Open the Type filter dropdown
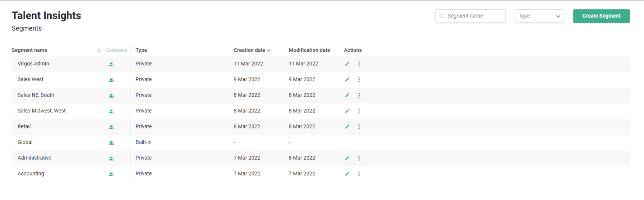 [x=539, y=16]
